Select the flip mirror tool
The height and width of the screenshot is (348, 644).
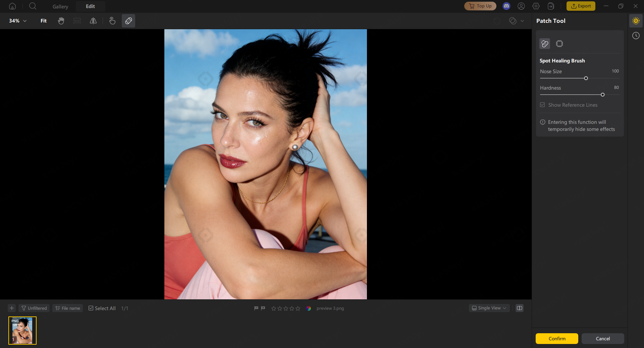[93, 21]
